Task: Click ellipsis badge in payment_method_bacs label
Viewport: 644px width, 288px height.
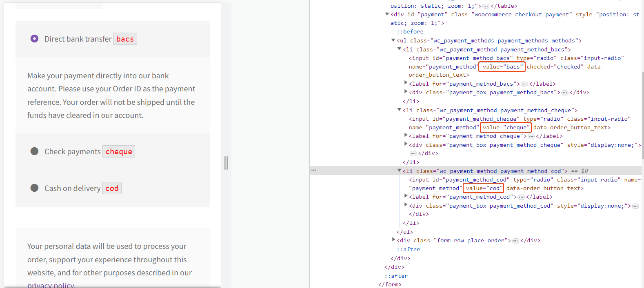Action: (524, 84)
